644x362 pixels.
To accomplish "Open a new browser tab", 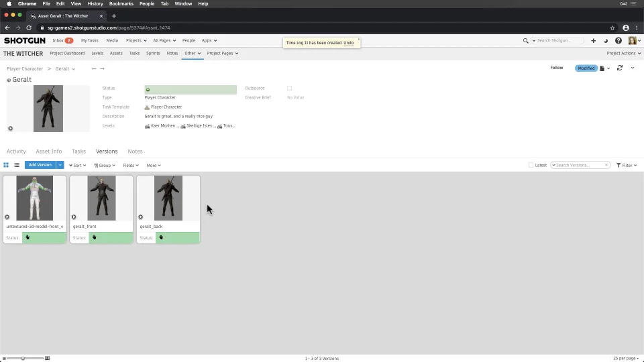I will click(114, 16).
